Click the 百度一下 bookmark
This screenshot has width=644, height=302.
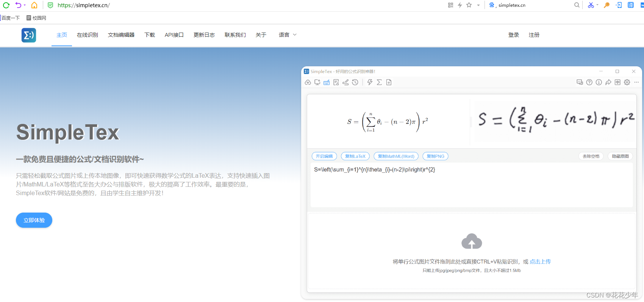click(x=10, y=18)
